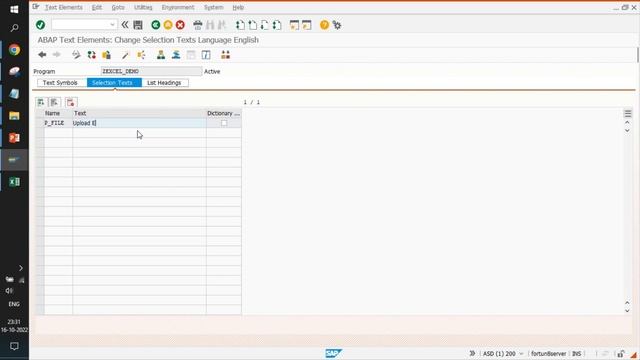
Task: Open the Environment menu
Action: click(x=178, y=7)
